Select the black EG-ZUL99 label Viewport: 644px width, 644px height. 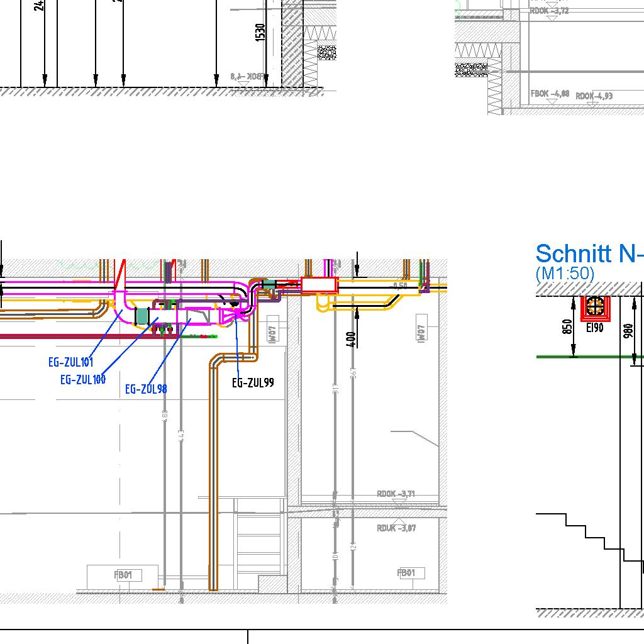tap(253, 382)
